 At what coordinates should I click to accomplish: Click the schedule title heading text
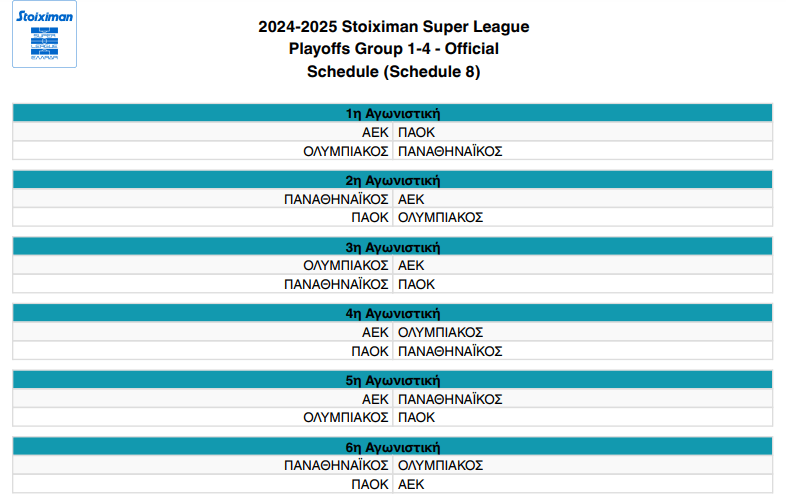coord(393,49)
